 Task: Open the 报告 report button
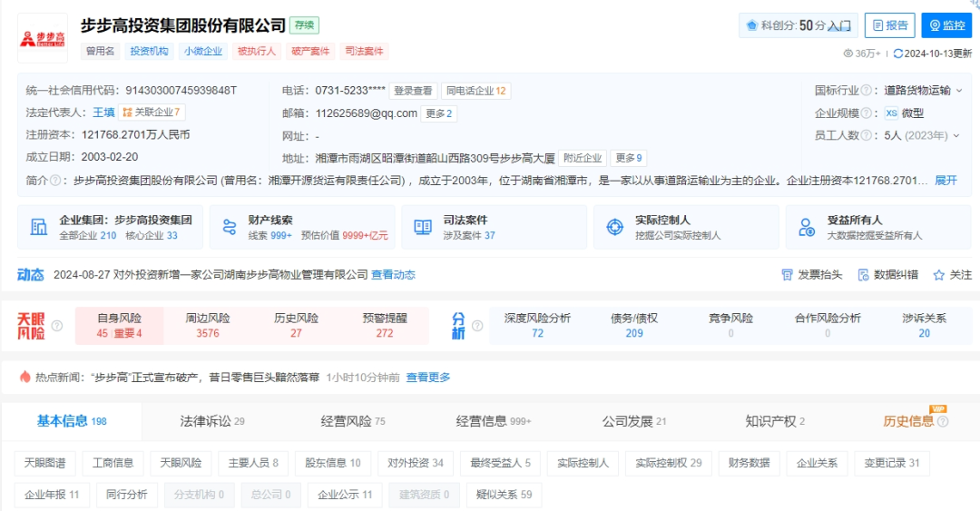pos(889,25)
